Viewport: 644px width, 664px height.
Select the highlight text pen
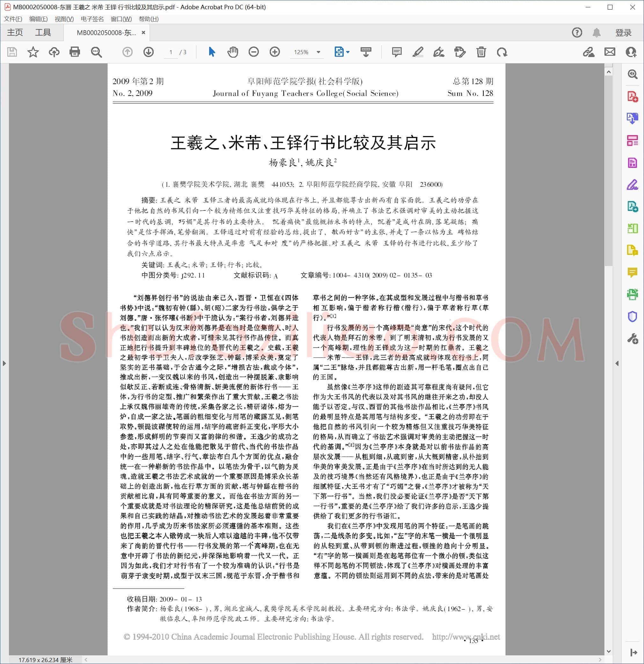(418, 52)
